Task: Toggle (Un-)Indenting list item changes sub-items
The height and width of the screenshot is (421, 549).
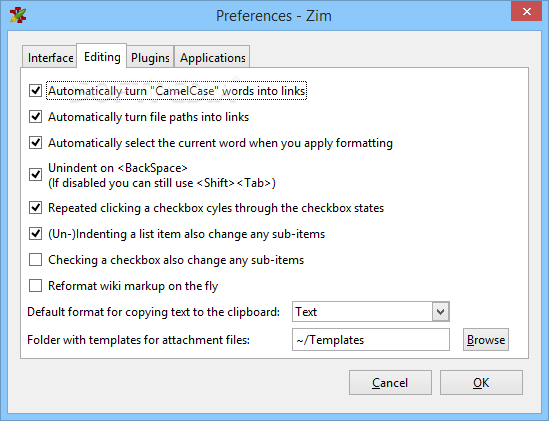Action: click(35, 234)
